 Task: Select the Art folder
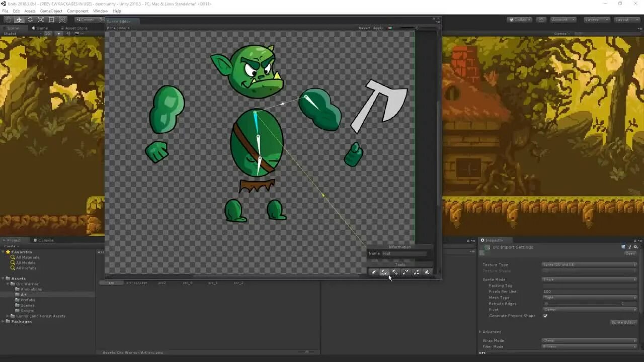click(x=21, y=295)
